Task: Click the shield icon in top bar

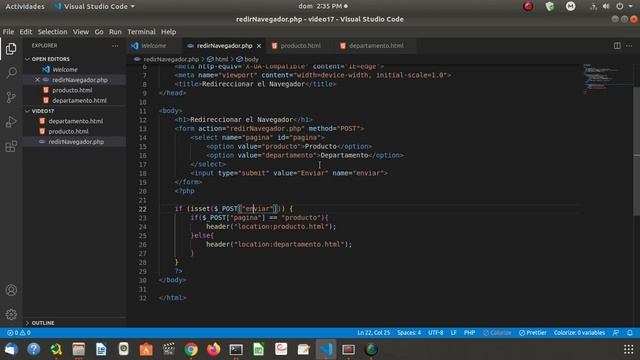Action: click(x=550, y=6)
